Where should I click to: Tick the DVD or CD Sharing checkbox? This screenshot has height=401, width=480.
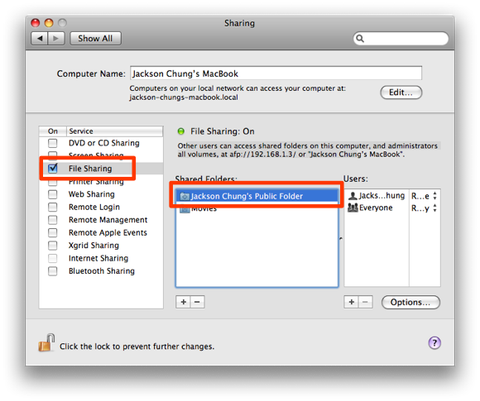pyautogui.click(x=53, y=143)
